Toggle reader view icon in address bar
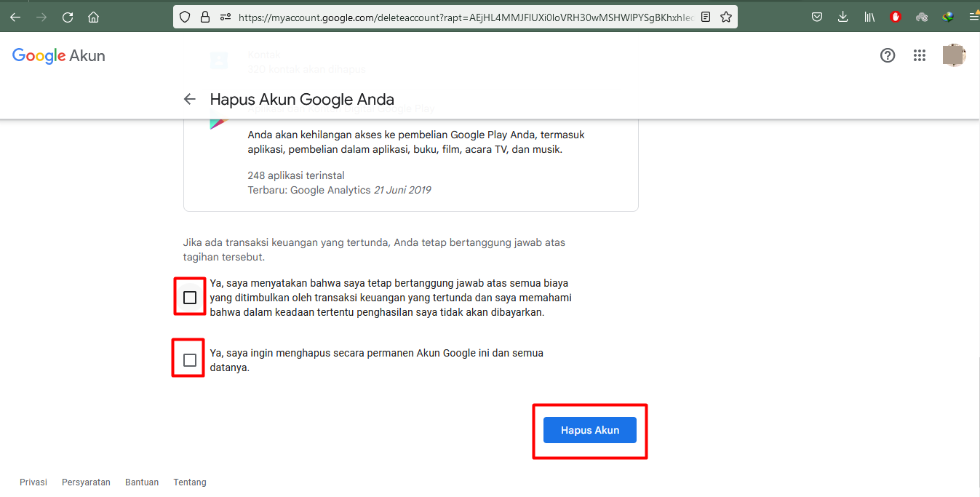Image resolution: width=980 pixels, height=497 pixels. coord(706,17)
